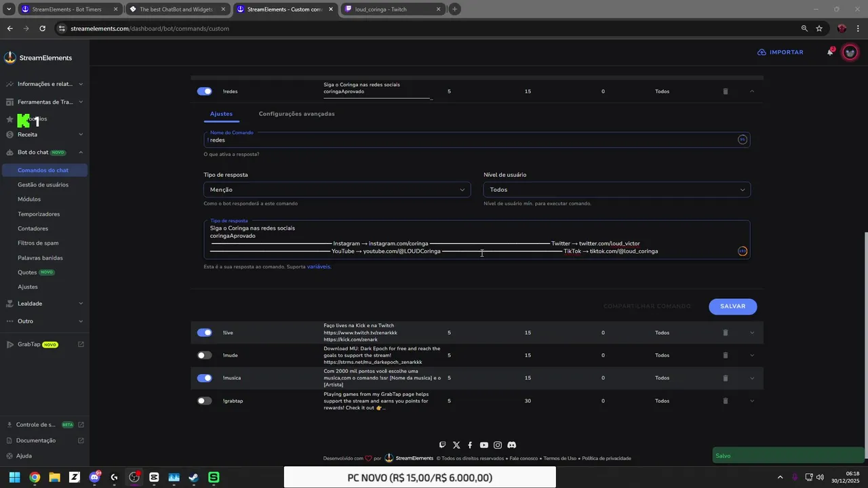Image resolution: width=868 pixels, height=488 pixels.
Task: Delete the !redes command with trash icon
Action: (725, 91)
